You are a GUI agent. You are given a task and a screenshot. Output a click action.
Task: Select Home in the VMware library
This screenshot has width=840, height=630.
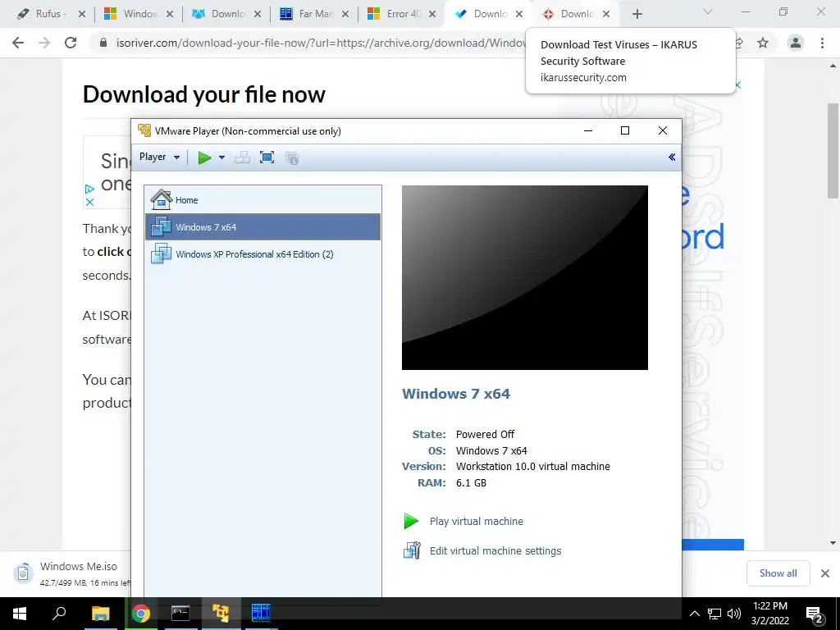click(263, 200)
